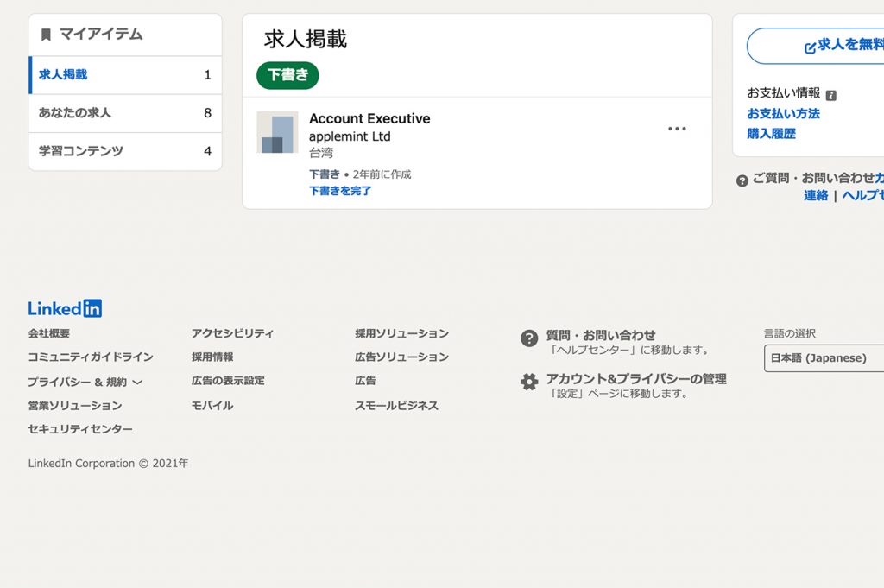Open the あなたの求人 sidebar item
The image size is (884, 588).
pyautogui.click(x=125, y=113)
